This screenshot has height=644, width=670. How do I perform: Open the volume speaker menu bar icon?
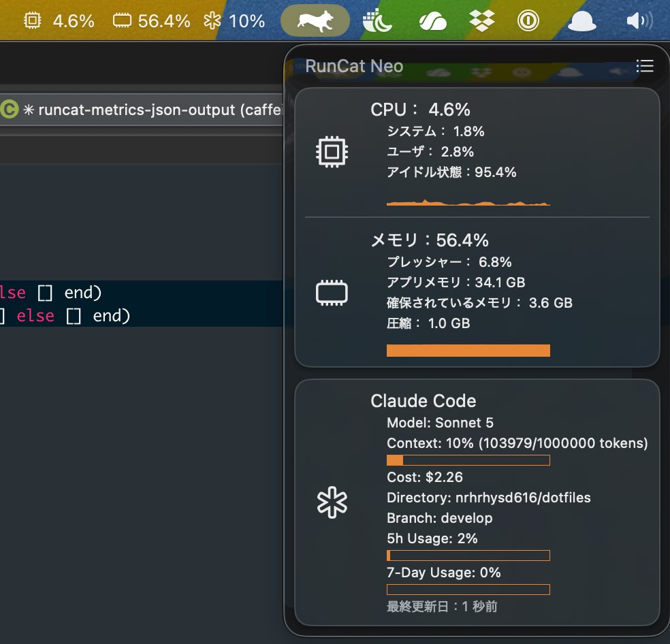pos(639,20)
